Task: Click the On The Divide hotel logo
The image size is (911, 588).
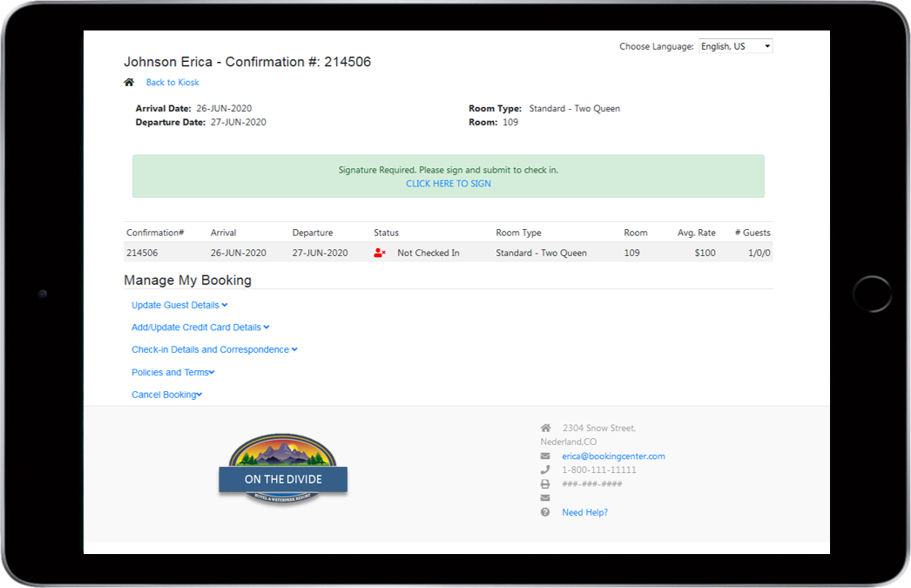Action: 282,470
